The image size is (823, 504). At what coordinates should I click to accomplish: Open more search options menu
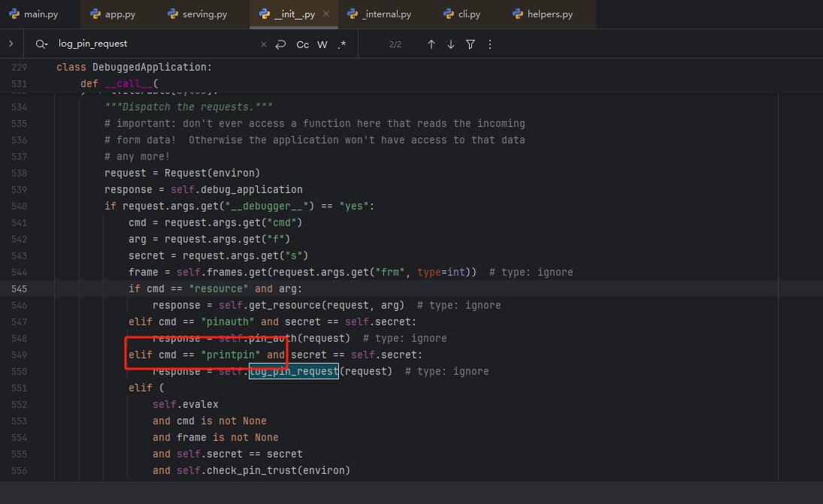coord(490,44)
